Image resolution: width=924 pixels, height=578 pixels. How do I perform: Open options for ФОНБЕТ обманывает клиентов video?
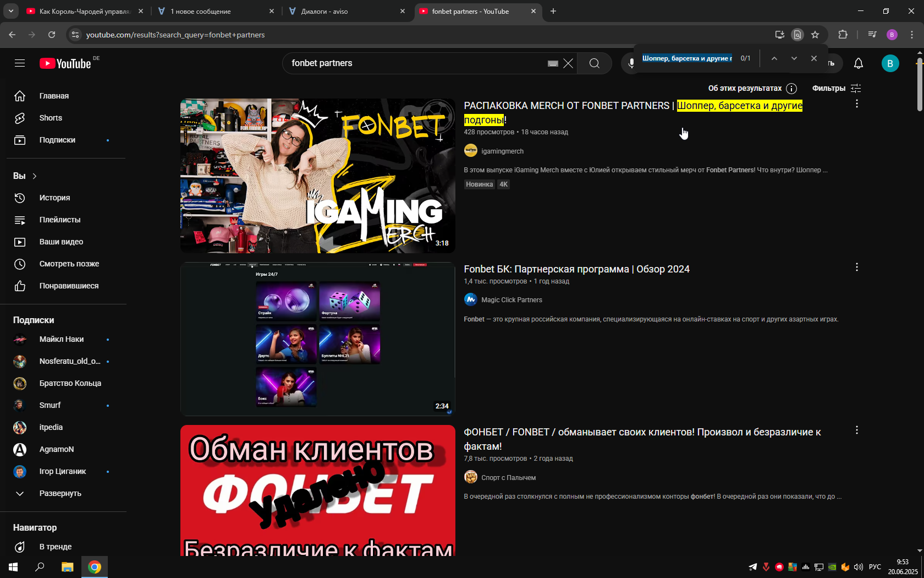click(856, 430)
